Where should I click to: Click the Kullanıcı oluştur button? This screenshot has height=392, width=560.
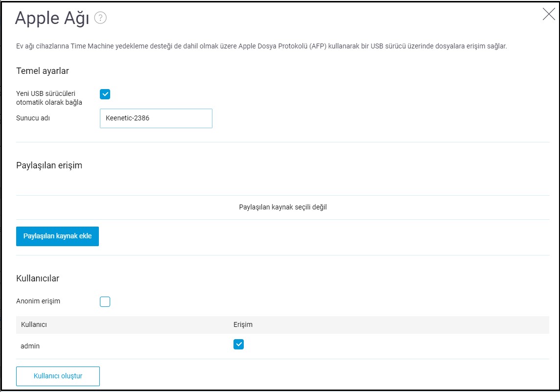(x=58, y=376)
